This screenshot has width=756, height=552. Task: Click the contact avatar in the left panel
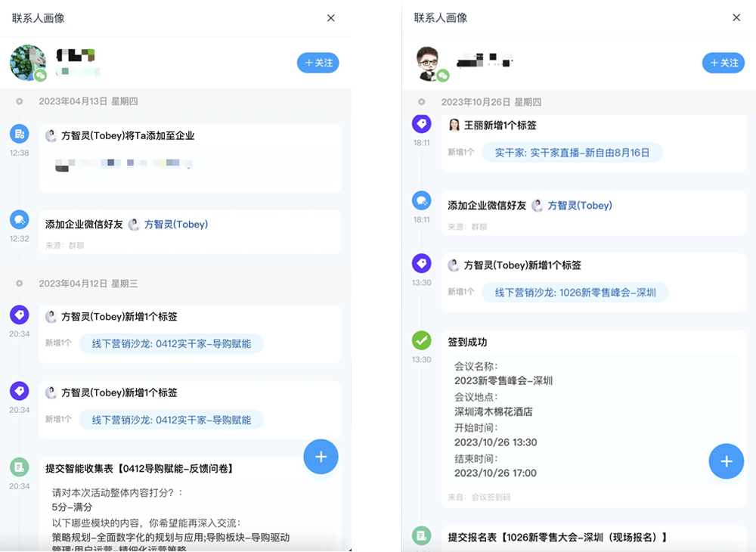coord(28,63)
